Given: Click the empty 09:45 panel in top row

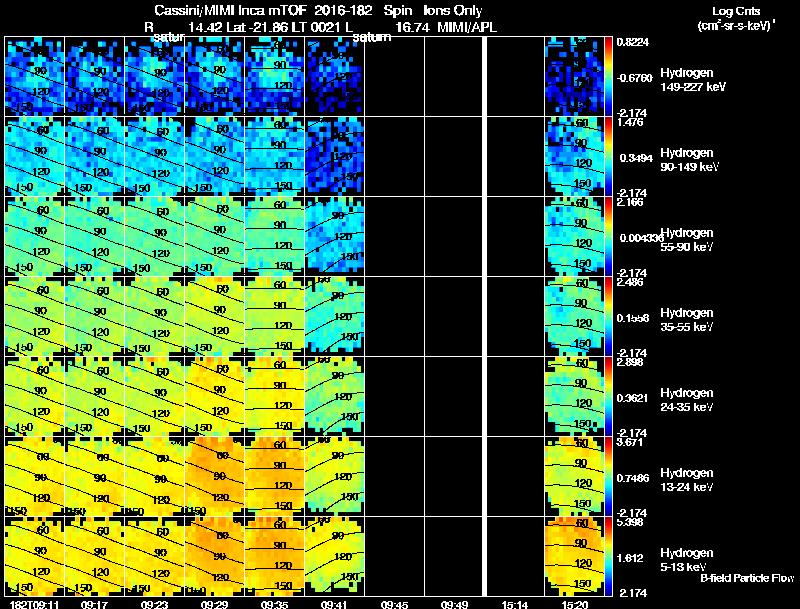Looking at the screenshot, I should (394, 77).
